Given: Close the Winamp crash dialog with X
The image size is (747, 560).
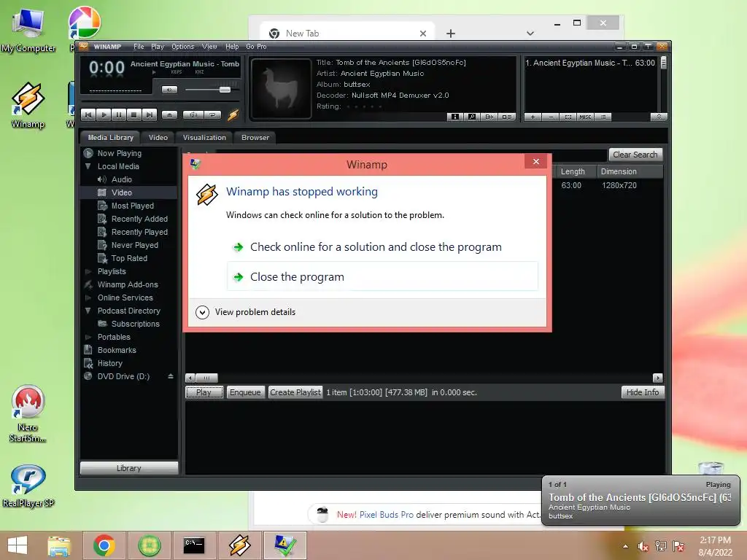Looking at the screenshot, I should 536,161.
